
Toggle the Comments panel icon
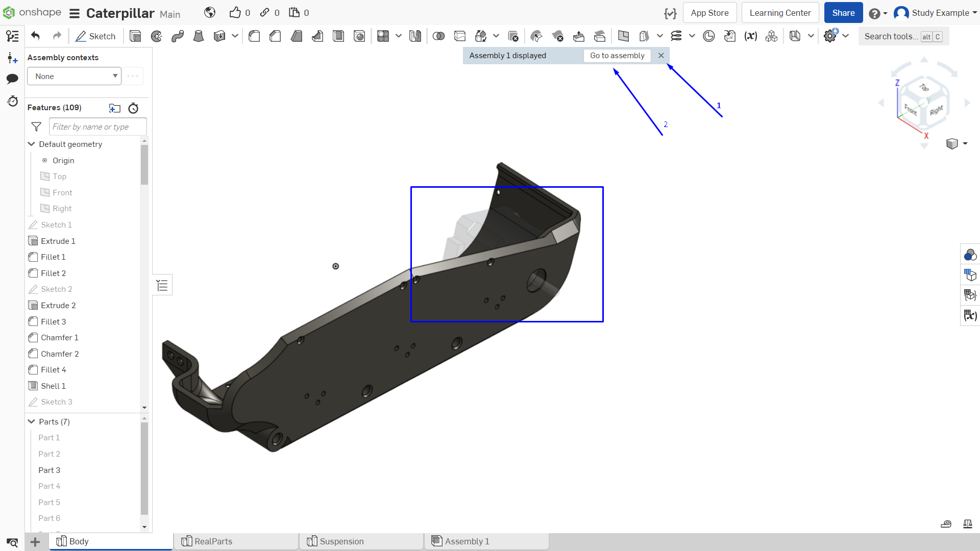click(x=12, y=79)
